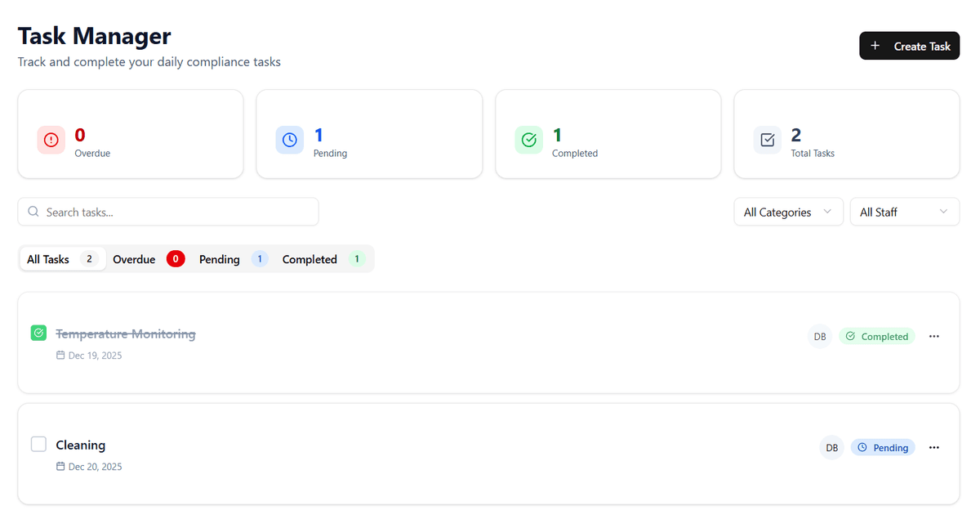Viewport: 980px width, 528px height.
Task: Click the Overdue alert icon
Action: [x=51, y=140]
